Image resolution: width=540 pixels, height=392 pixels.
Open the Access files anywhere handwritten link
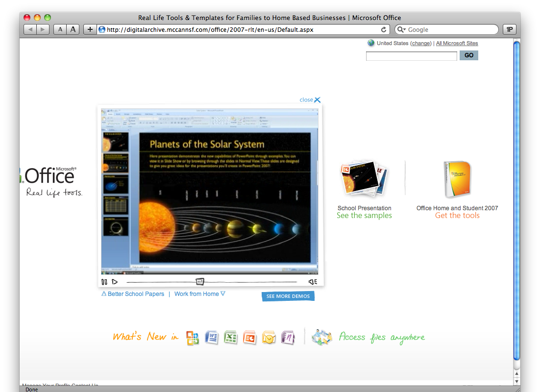[382, 337]
